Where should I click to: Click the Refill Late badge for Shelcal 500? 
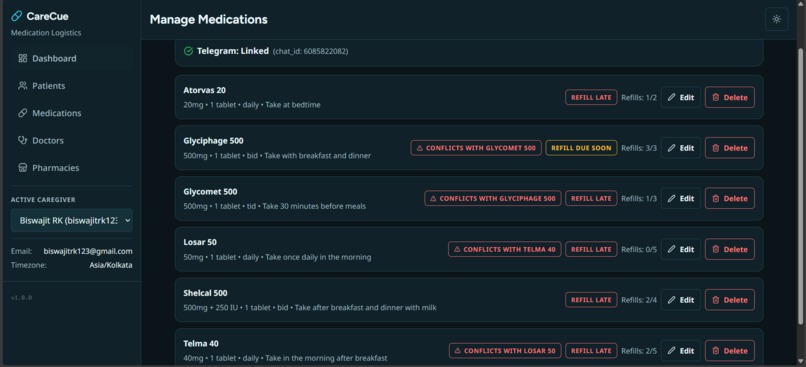[591, 300]
